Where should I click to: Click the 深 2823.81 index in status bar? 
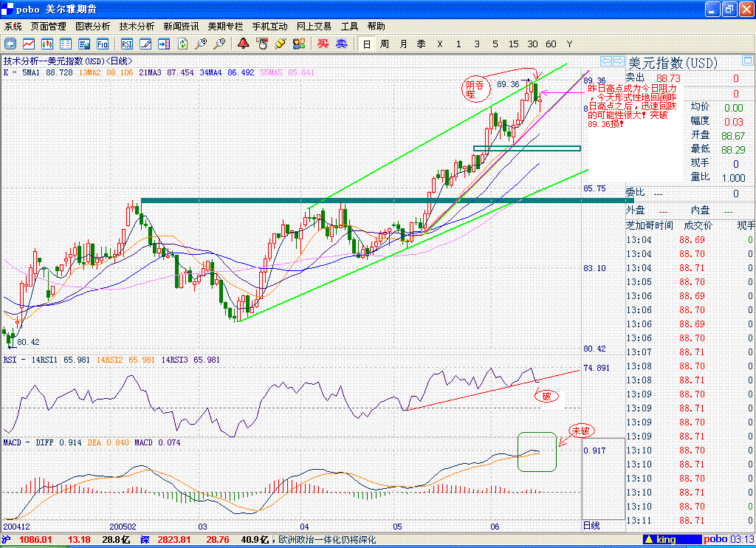[165, 539]
